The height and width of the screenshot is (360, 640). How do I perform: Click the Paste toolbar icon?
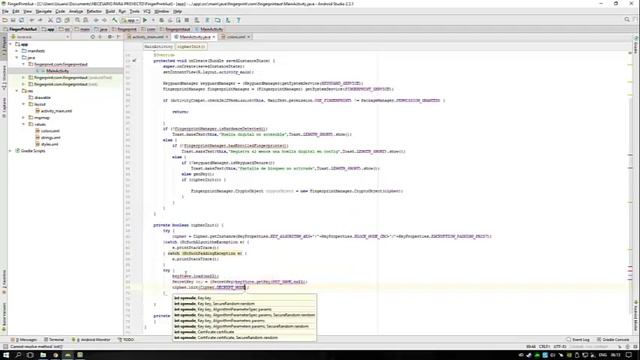(67, 20)
